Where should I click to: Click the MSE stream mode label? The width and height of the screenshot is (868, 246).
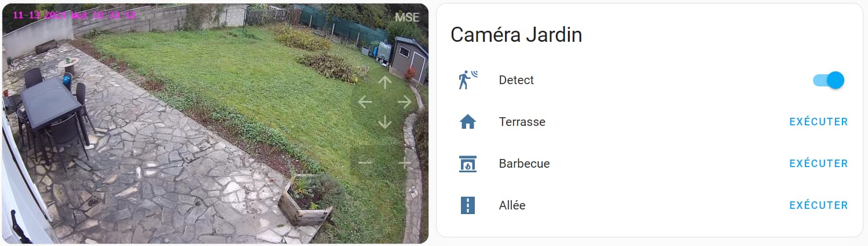pyautogui.click(x=407, y=17)
